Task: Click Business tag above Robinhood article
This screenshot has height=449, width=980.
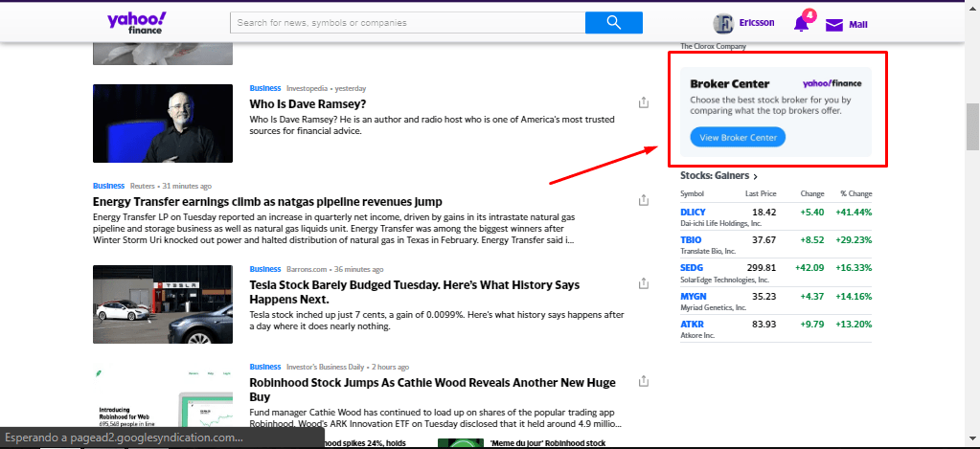Action: [x=265, y=367]
